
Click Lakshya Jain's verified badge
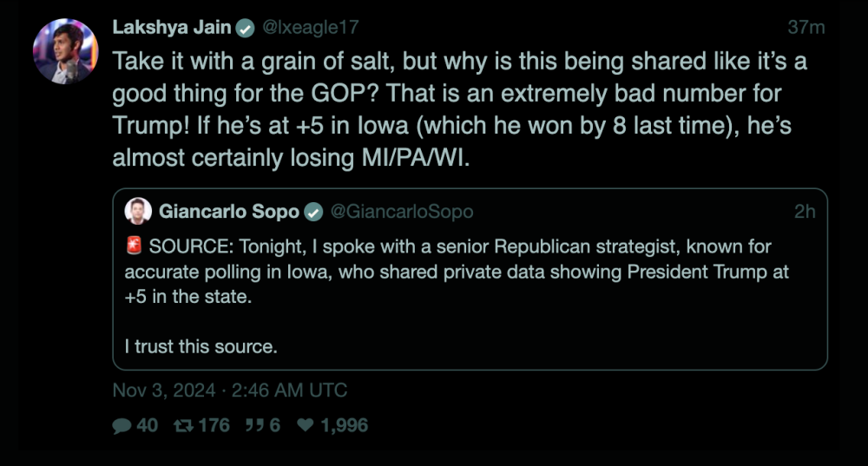247,28
